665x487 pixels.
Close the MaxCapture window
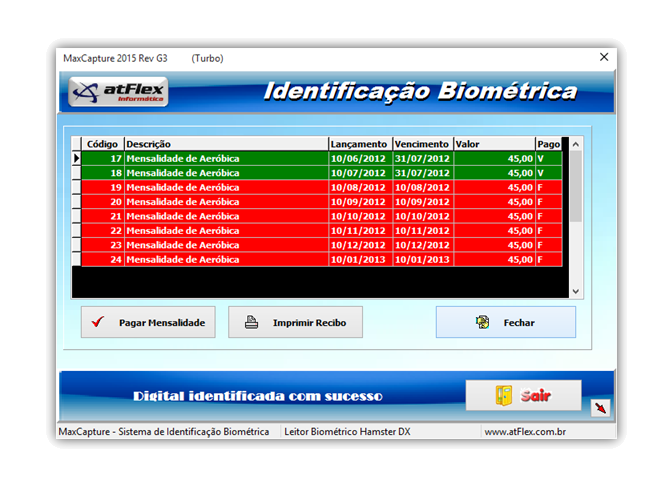[x=602, y=58]
